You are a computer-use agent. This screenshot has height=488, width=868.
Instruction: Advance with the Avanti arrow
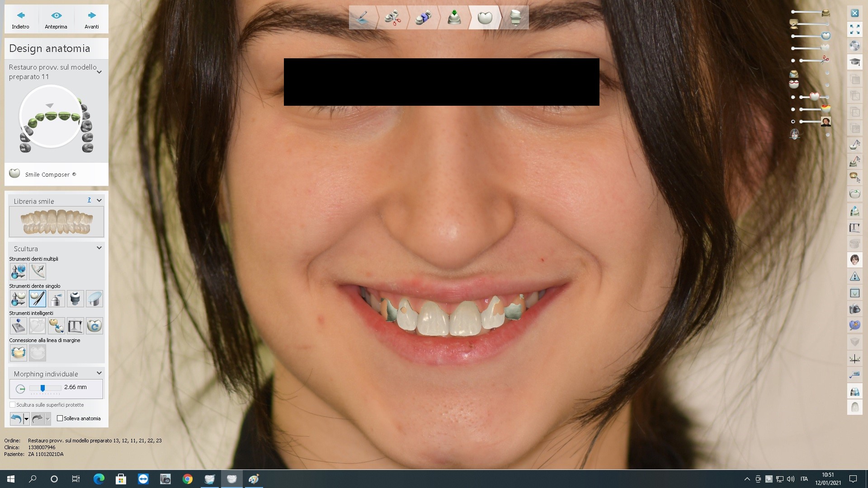92,20
